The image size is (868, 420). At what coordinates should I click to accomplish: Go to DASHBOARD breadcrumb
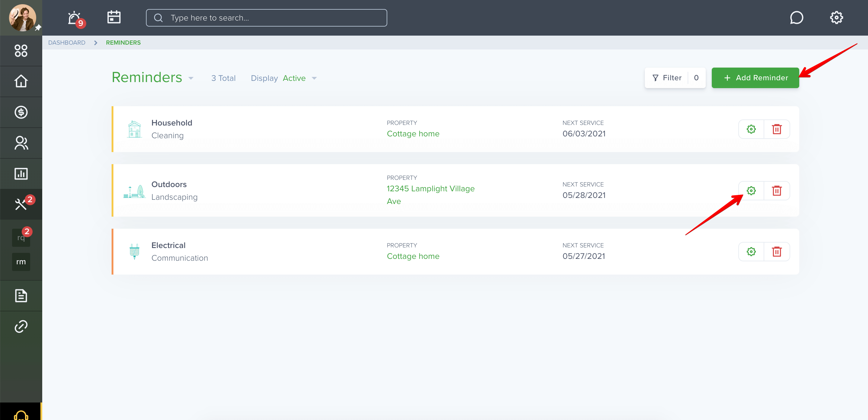coord(67,43)
